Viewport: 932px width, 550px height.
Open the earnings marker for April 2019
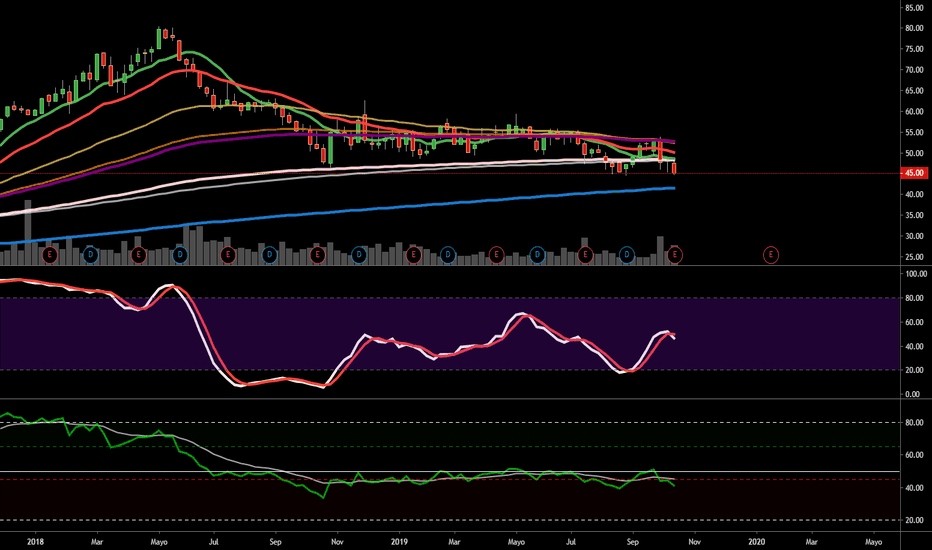click(x=496, y=255)
